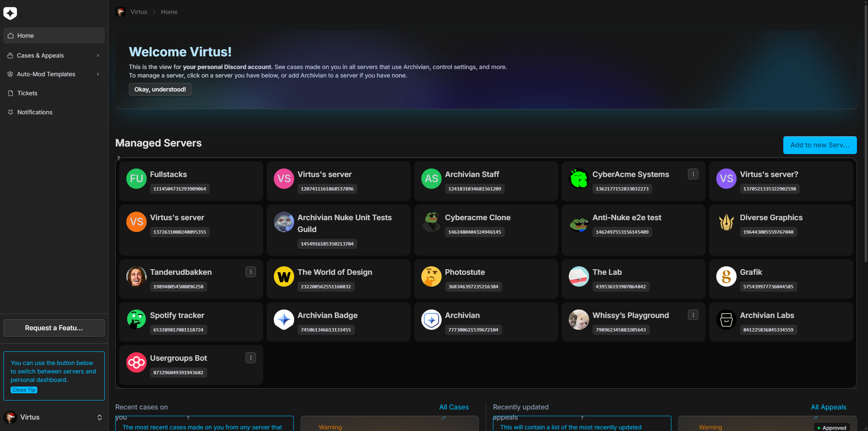Select the Diverse Graphics server name

[x=771, y=218]
